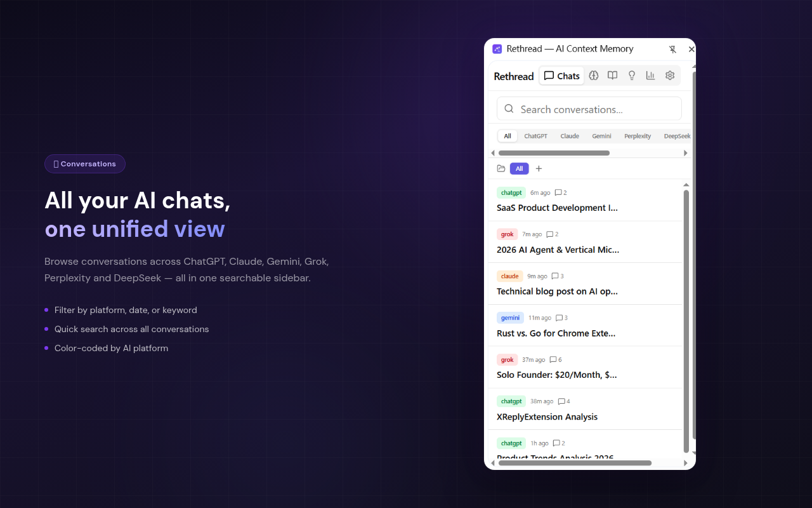Image resolution: width=812 pixels, height=508 pixels.
Task: Click left arrow of platform filter scrollbar
Action: coord(494,153)
